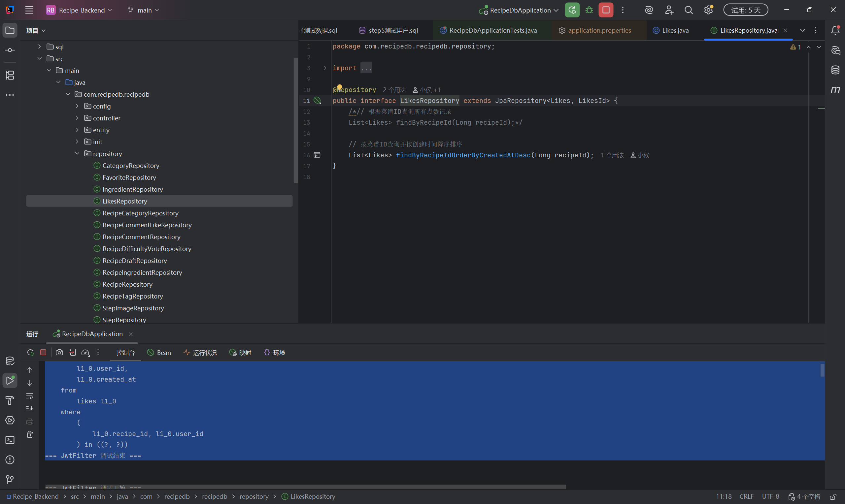The image size is (845, 504).
Task: Open RecipeRepository in the project tree
Action: coord(127,284)
